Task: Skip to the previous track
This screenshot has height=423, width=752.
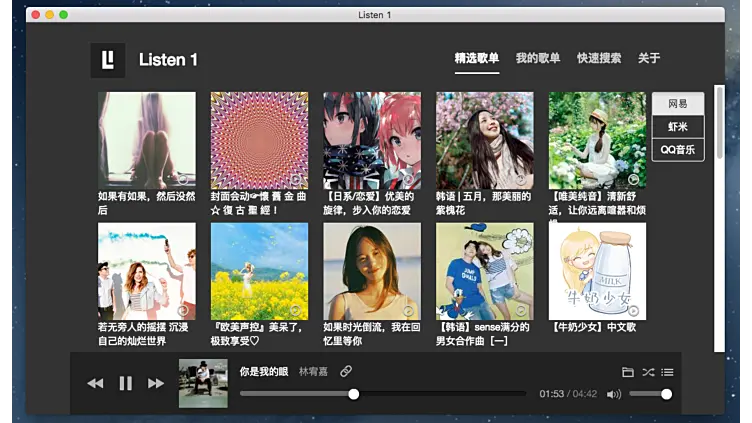Action: (95, 383)
